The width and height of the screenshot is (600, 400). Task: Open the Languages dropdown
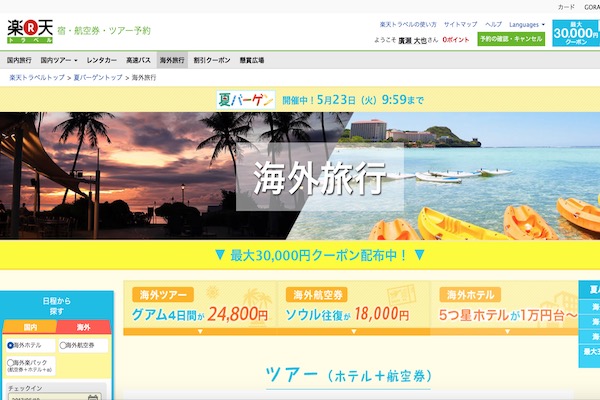click(x=527, y=24)
